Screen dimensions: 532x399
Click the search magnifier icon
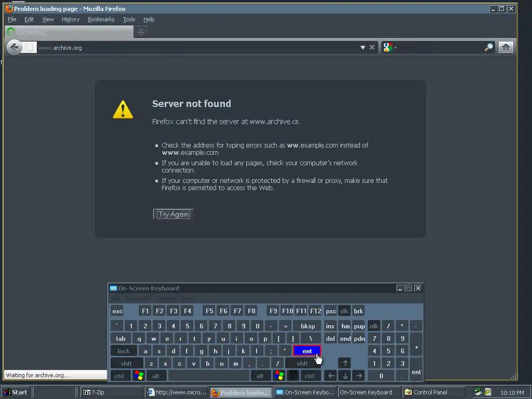tap(488, 47)
